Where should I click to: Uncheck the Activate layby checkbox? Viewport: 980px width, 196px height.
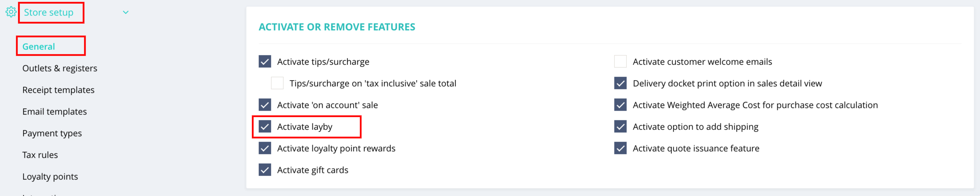[265, 126]
